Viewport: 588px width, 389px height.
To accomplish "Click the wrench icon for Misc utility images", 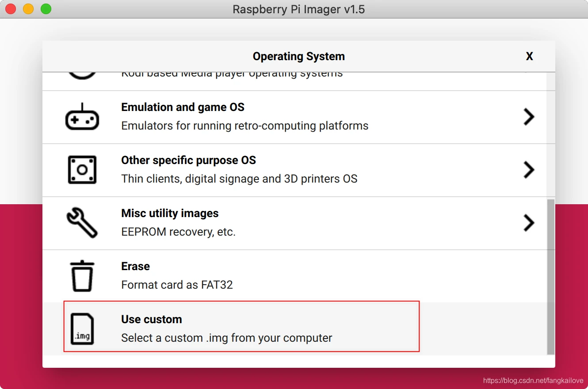I will (x=82, y=223).
